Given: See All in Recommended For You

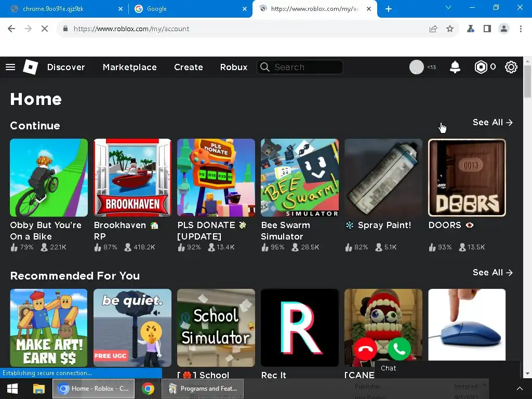Looking at the screenshot, I should point(493,272).
